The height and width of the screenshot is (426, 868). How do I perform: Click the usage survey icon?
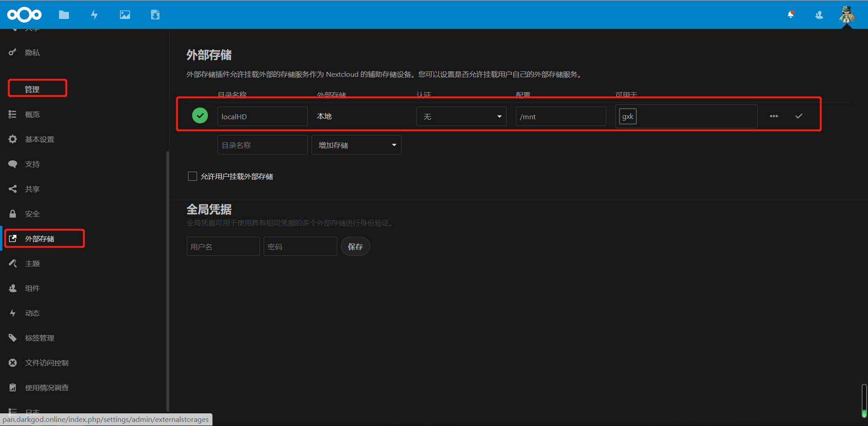pyautogui.click(x=13, y=388)
